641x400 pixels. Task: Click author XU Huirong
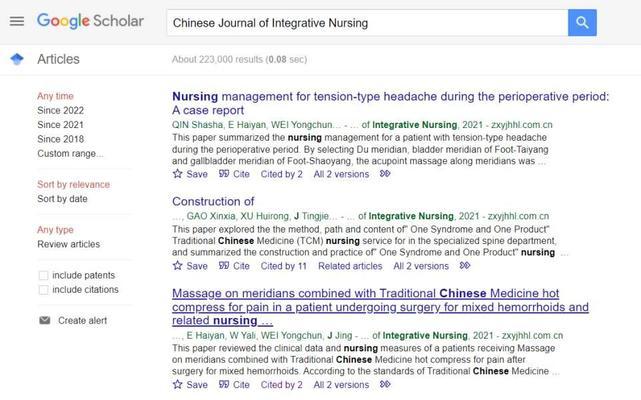click(x=264, y=216)
